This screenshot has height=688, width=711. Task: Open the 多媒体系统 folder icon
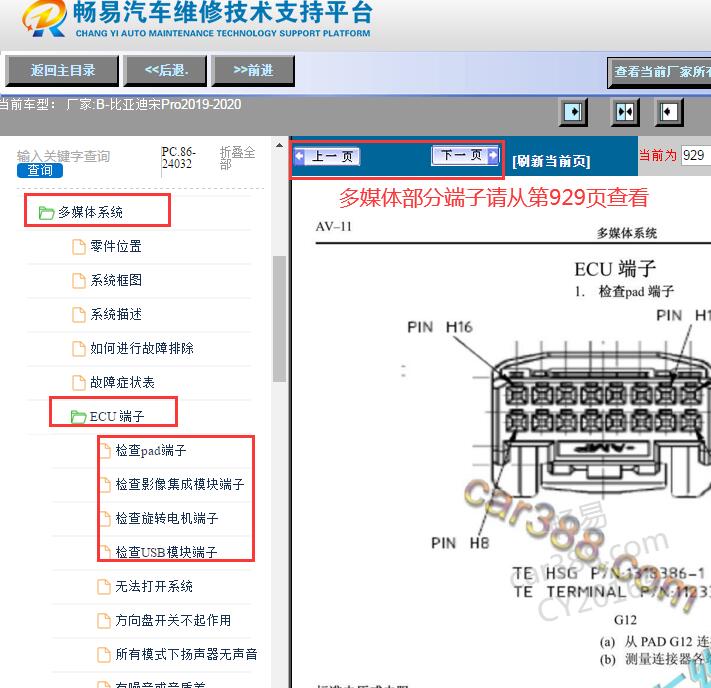pos(46,213)
